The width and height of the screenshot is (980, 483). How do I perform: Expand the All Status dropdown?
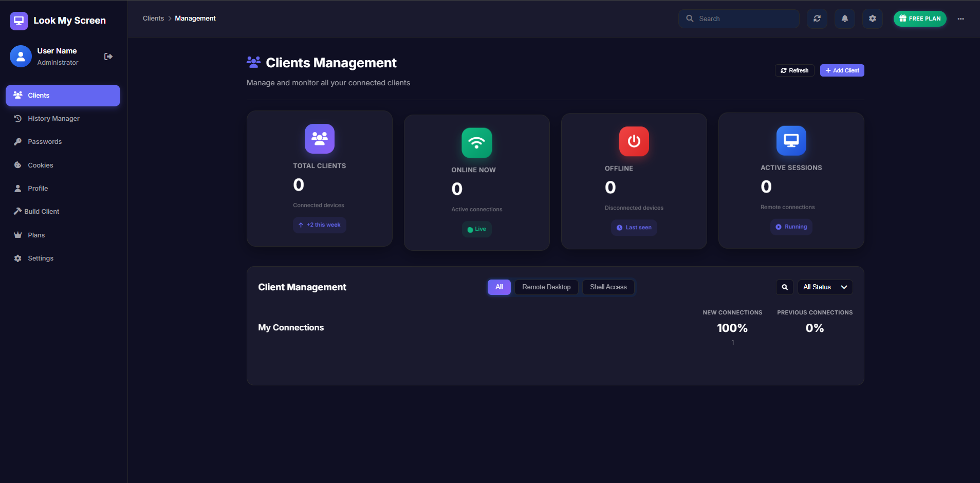pyautogui.click(x=824, y=287)
